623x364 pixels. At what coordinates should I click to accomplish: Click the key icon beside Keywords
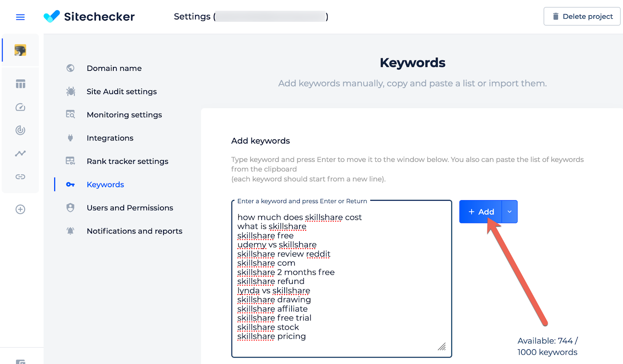[x=70, y=185]
